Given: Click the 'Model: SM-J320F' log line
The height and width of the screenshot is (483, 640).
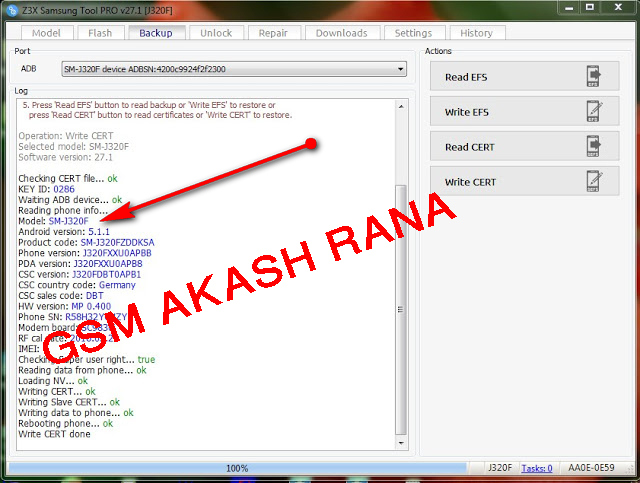Looking at the screenshot, I should [53, 221].
